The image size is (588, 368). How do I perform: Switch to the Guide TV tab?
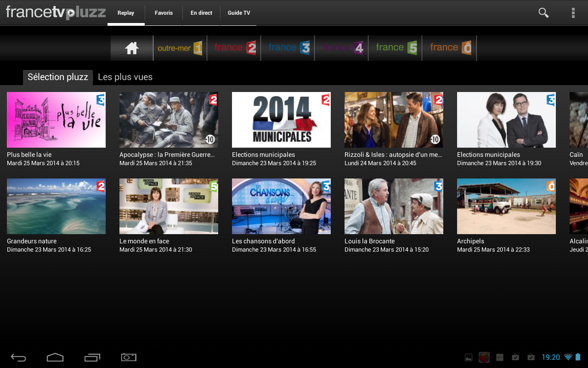click(x=239, y=13)
